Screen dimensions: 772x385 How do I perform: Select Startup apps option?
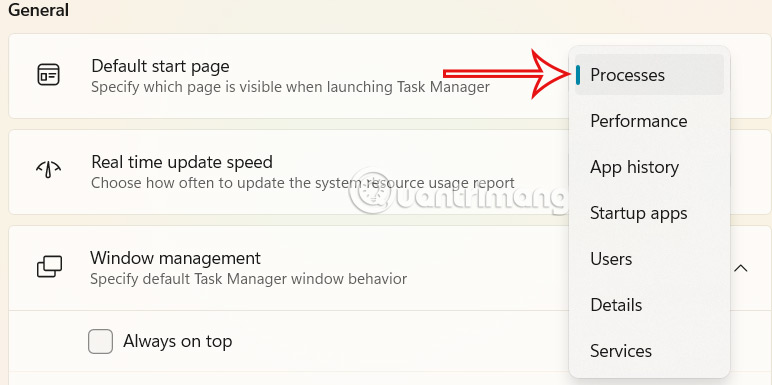649,213
